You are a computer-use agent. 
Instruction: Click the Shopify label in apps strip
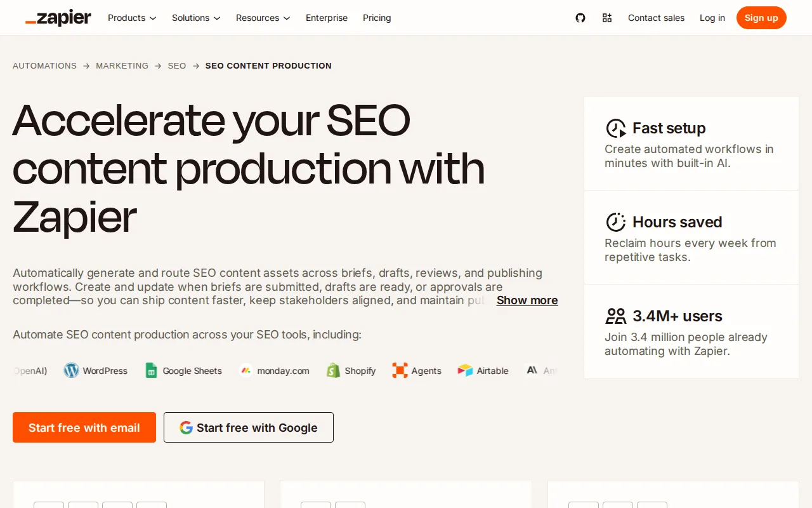pyautogui.click(x=360, y=371)
